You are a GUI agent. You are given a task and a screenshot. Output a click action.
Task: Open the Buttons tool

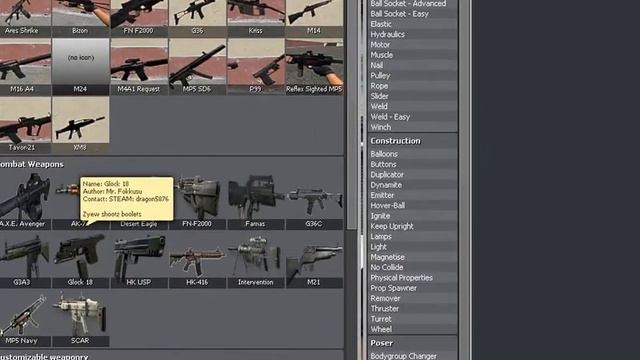tap(412, 164)
